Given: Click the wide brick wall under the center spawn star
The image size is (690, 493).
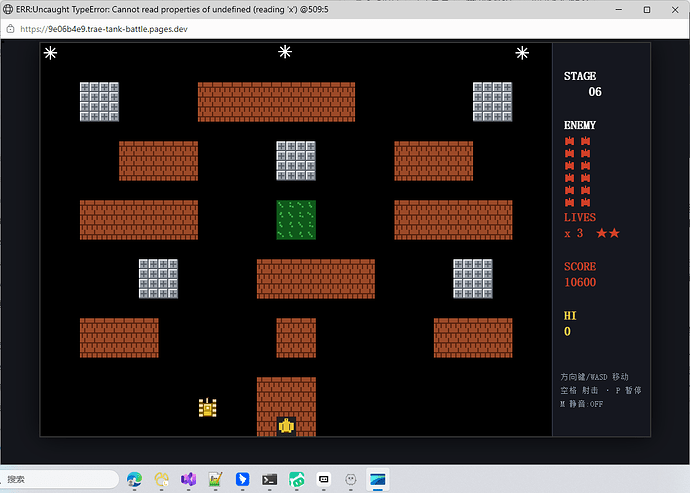Looking at the screenshot, I should click(276, 102).
